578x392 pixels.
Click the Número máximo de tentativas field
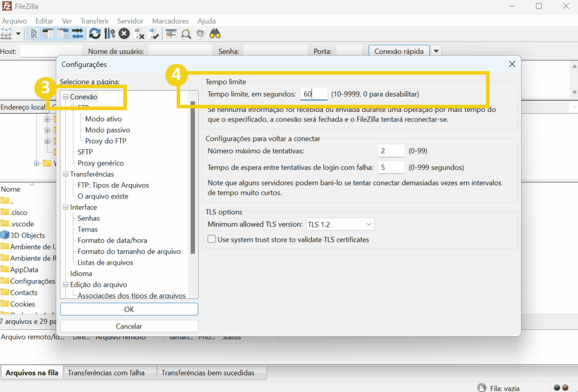click(391, 151)
